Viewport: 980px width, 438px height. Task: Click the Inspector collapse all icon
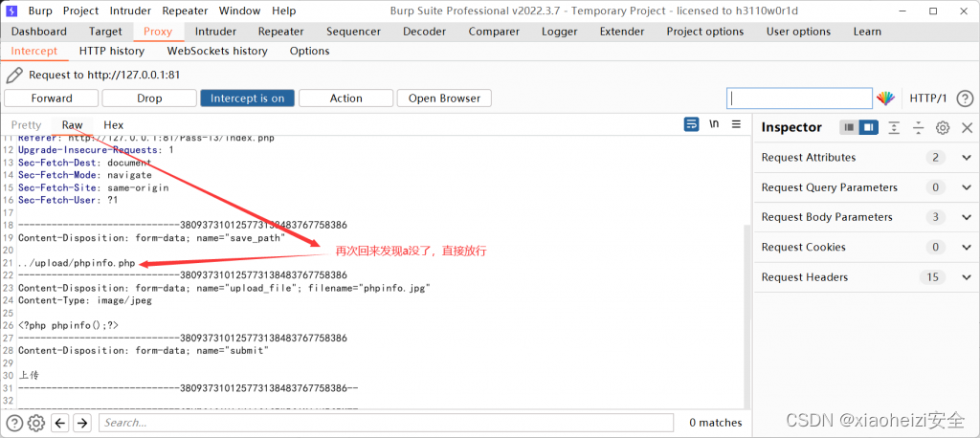tap(918, 127)
